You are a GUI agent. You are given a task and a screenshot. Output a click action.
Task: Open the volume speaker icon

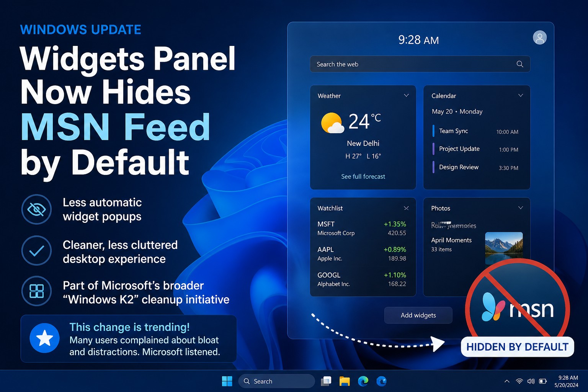tap(531, 381)
